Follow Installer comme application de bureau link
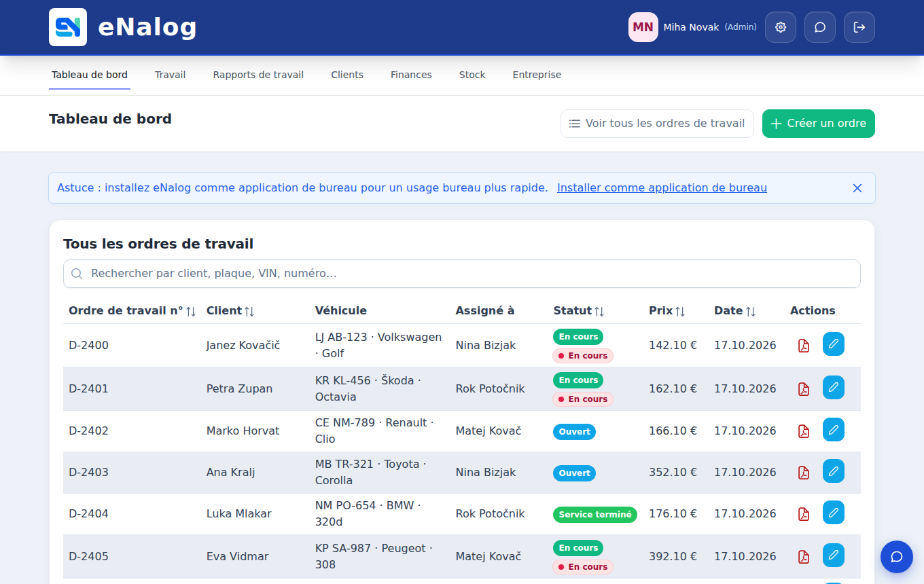This screenshot has height=584, width=924. [x=662, y=188]
